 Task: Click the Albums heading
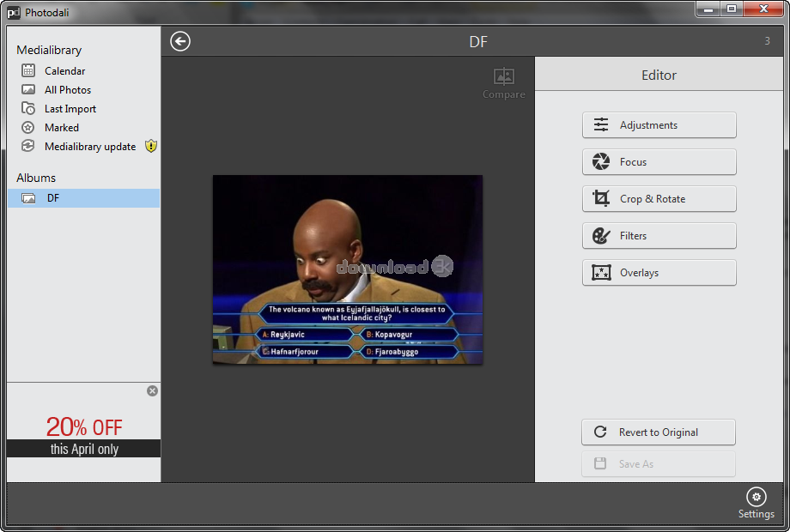36,178
